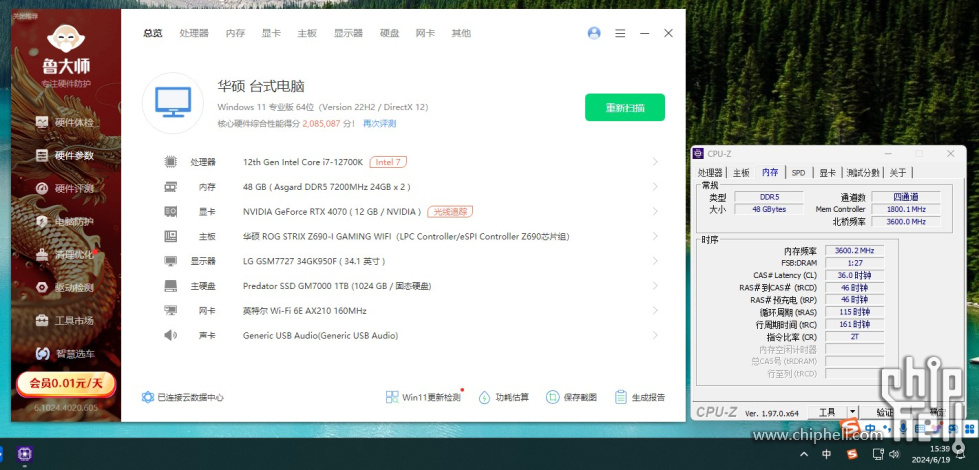Open the SPD tab in CPU-Z

click(798, 173)
